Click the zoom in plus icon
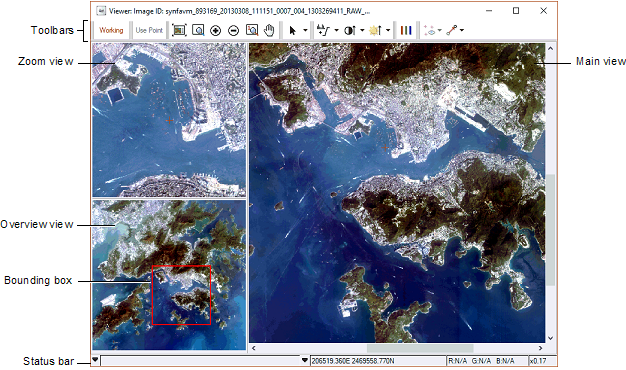 (216, 30)
